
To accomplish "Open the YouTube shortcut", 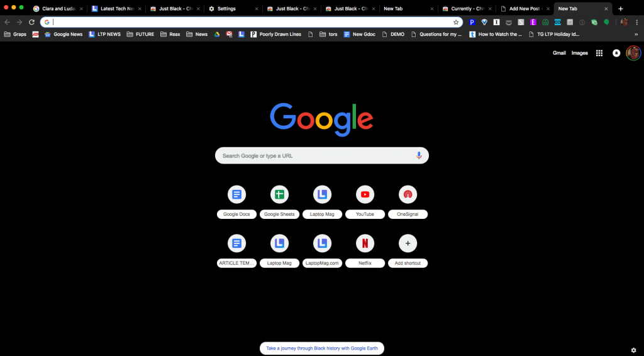I will point(365,202).
